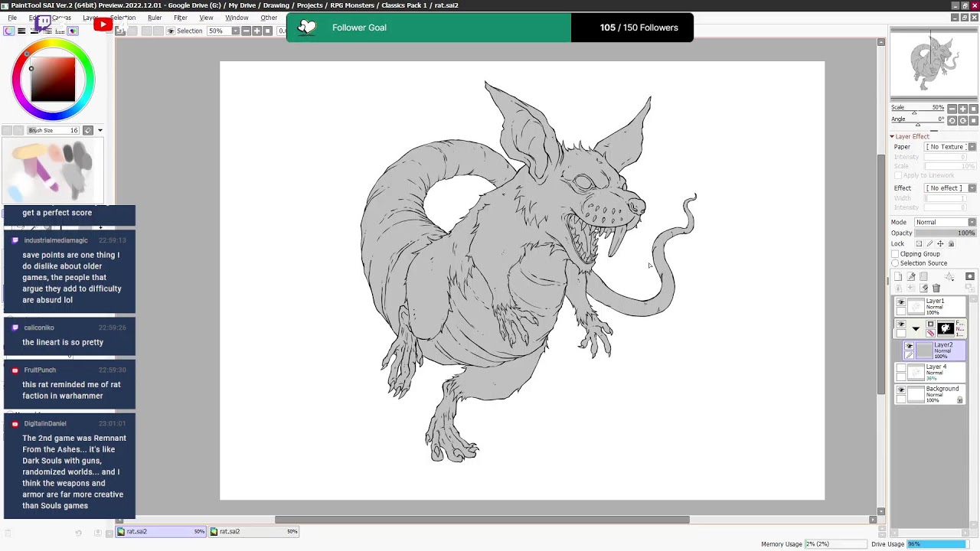Click toolbar reset zoom square button

(x=267, y=31)
